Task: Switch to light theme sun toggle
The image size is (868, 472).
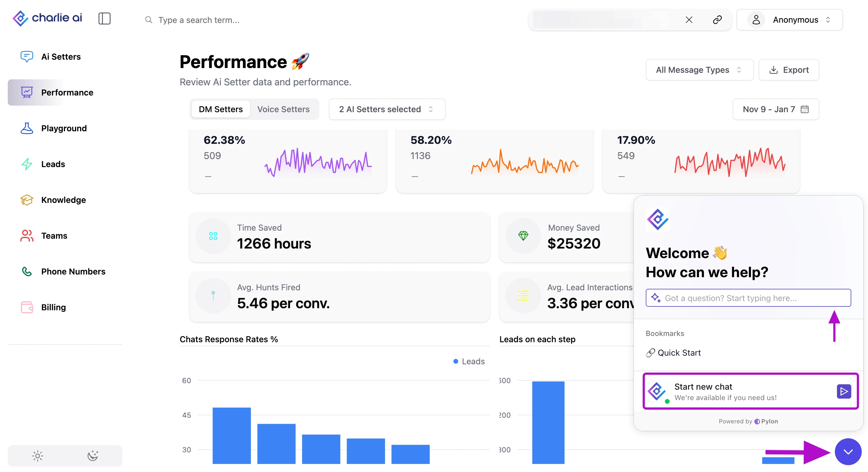Action: pos(37,456)
